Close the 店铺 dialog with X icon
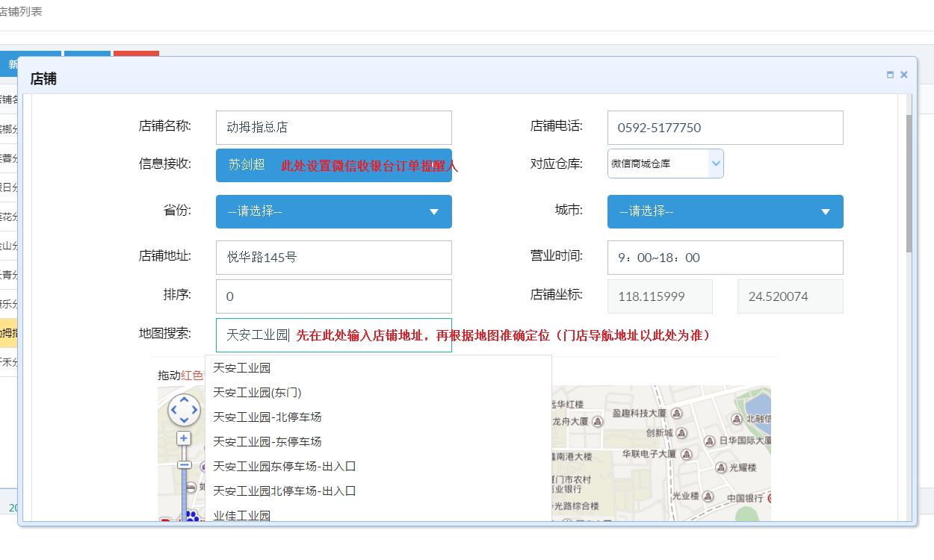The height and width of the screenshot is (560, 934). 904,75
